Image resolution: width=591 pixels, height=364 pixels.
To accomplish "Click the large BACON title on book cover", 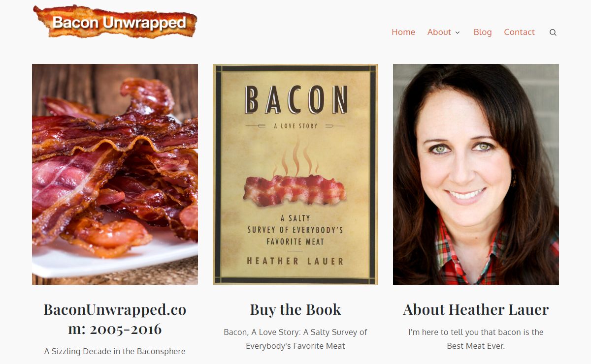I will 295,99.
